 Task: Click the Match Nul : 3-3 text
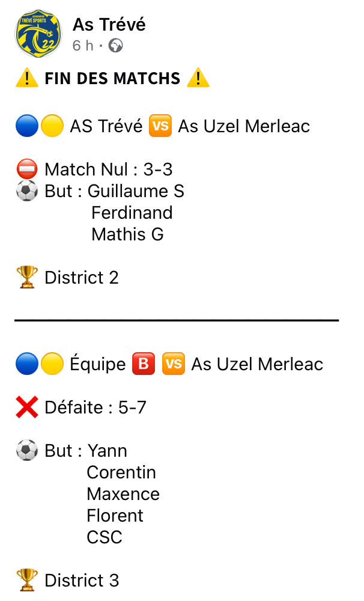pos(109,169)
